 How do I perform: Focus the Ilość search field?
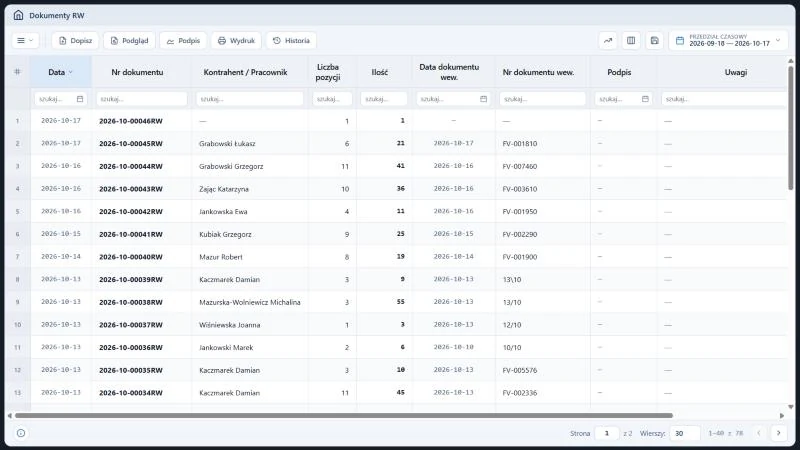point(384,99)
